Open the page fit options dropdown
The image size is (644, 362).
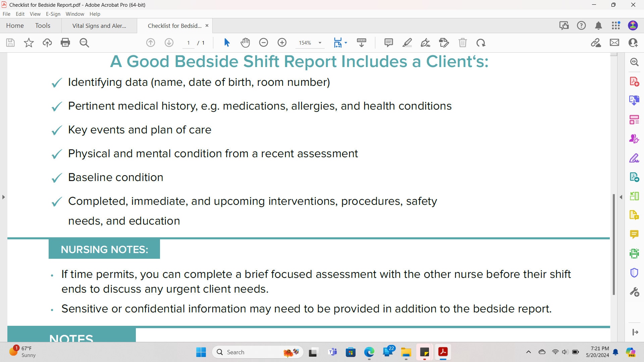point(346,43)
